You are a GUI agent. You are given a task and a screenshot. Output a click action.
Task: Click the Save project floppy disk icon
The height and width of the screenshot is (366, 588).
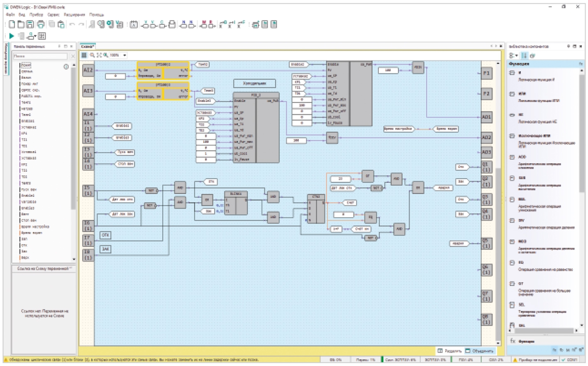tap(30, 24)
